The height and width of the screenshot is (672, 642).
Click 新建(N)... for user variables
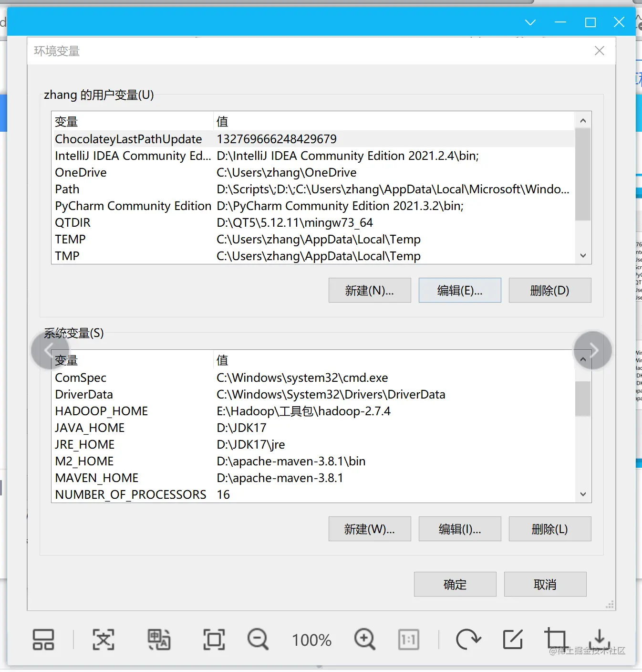pyautogui.click(x=370, y=290)
